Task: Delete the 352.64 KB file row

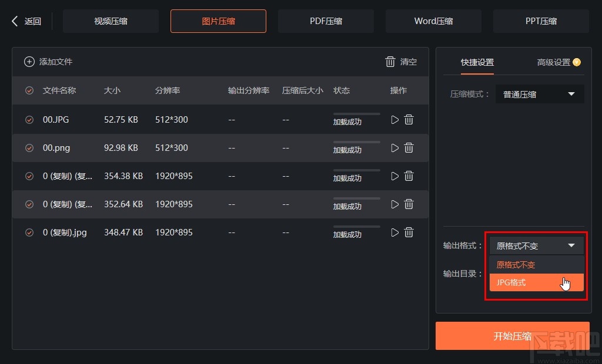Action: click(409, 204)
